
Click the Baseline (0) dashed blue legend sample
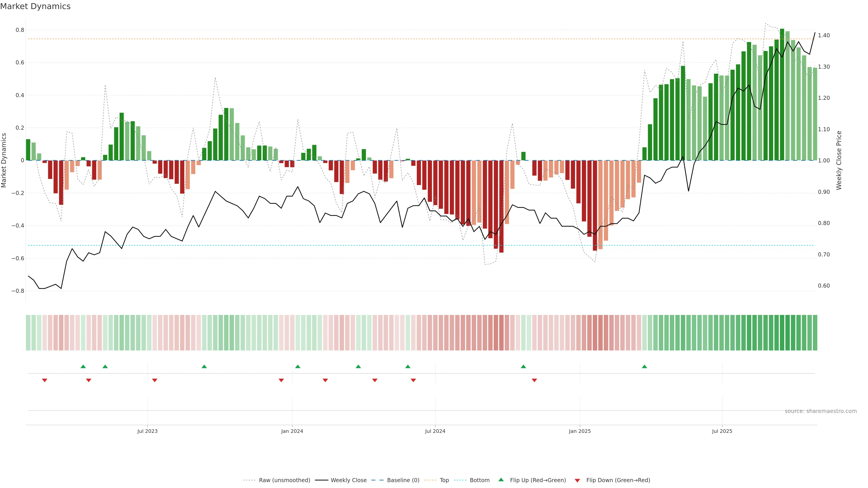pyautogui.click(x=378, y=480)
